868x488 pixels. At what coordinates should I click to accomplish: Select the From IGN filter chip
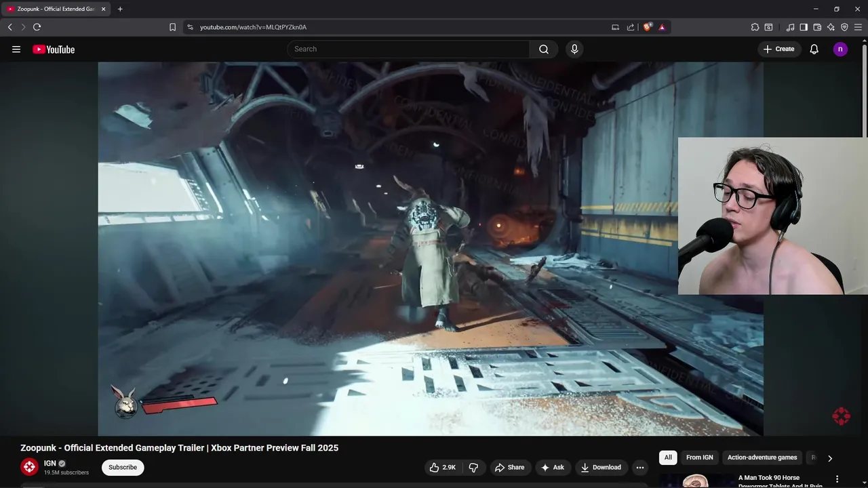point(699,457)
